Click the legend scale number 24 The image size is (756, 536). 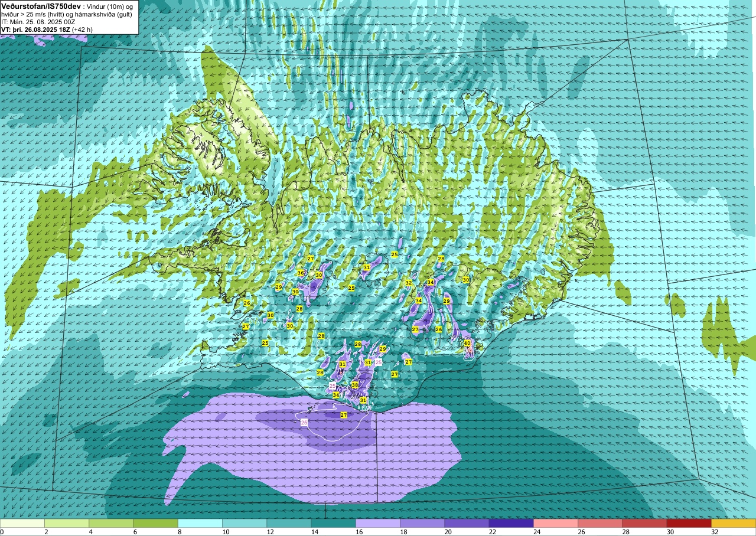click(537, 532)
